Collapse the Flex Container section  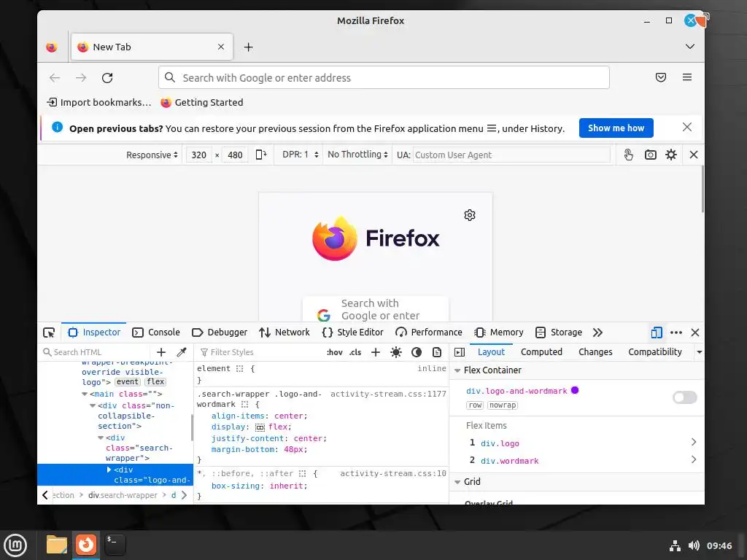[457, 370]
